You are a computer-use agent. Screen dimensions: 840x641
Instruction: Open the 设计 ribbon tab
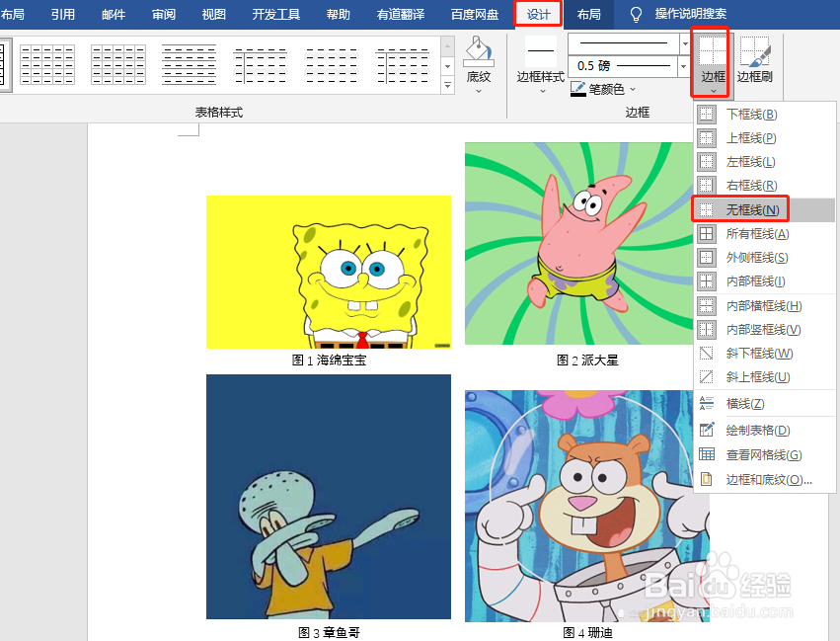click(538, 14)
